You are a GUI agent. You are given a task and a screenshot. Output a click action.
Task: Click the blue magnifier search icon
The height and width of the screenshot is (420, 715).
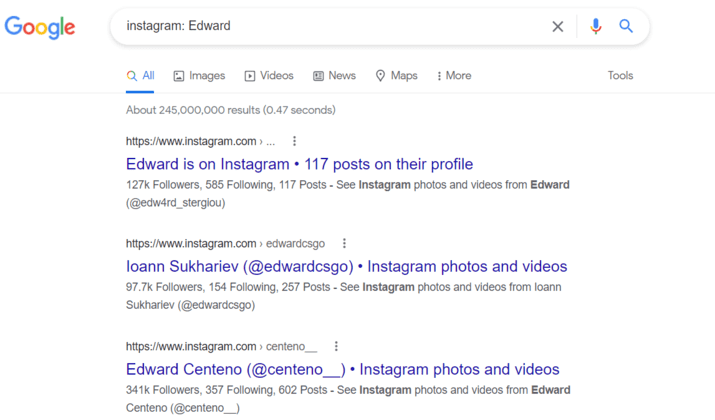point(626,26)
